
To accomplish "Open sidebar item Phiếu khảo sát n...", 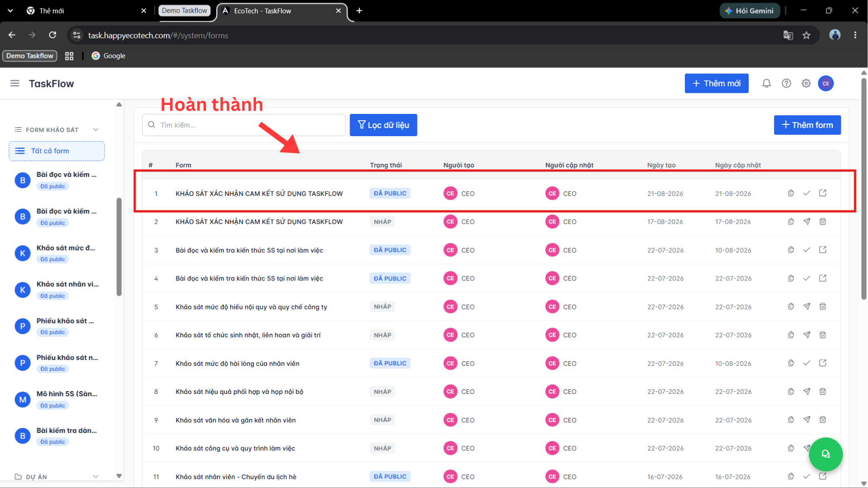I will (x=57, y=363).
